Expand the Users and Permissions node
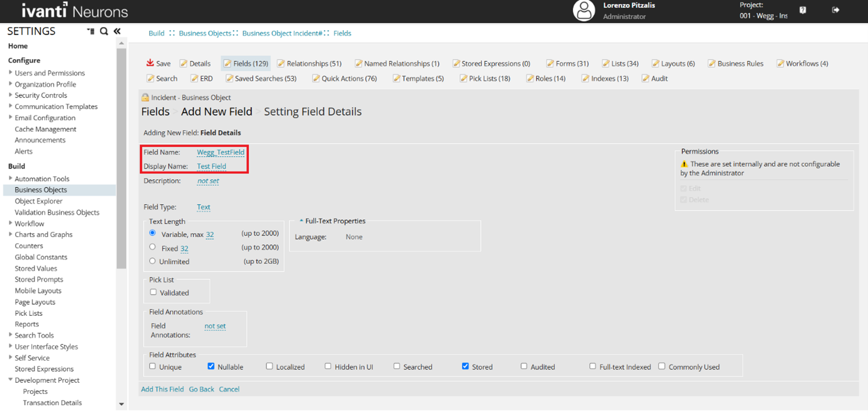868x417 pixels. 11,73
